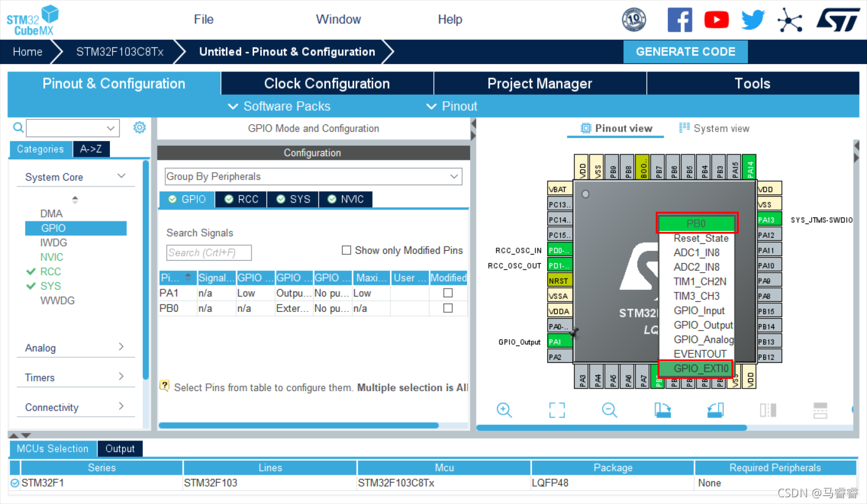This screenshot has height=504, width=867.
Task: Click the help question-mark icon near Select Pins
Action: click(164, 386)
